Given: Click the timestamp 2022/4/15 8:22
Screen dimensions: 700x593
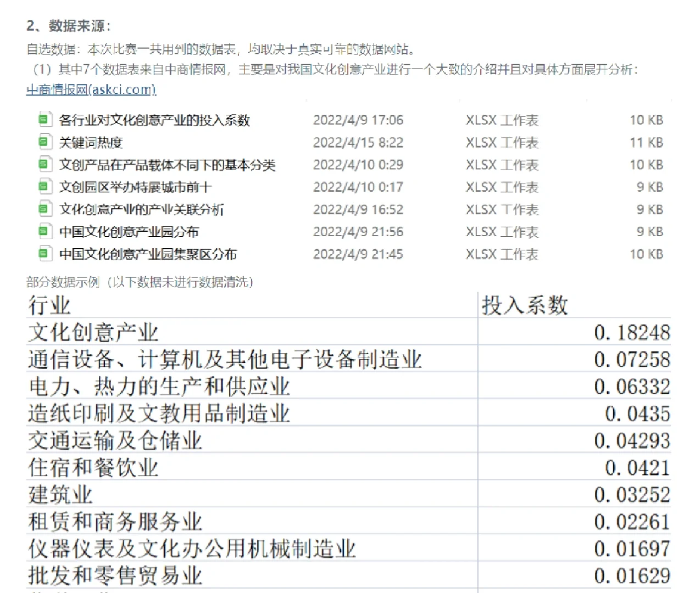Looking at the screenshot, I should pyautogui.click(x=358, y=142).
